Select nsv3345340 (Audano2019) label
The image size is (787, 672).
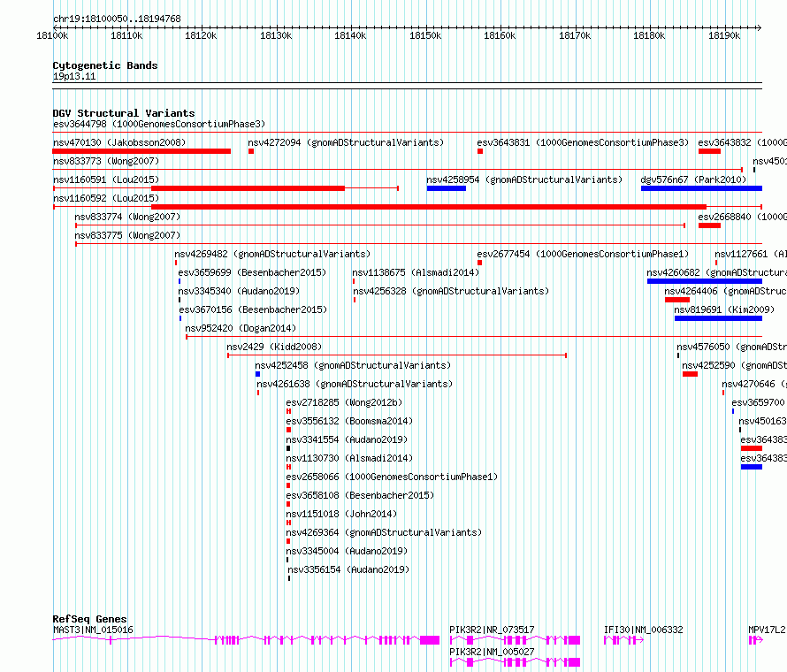[239, 291]
